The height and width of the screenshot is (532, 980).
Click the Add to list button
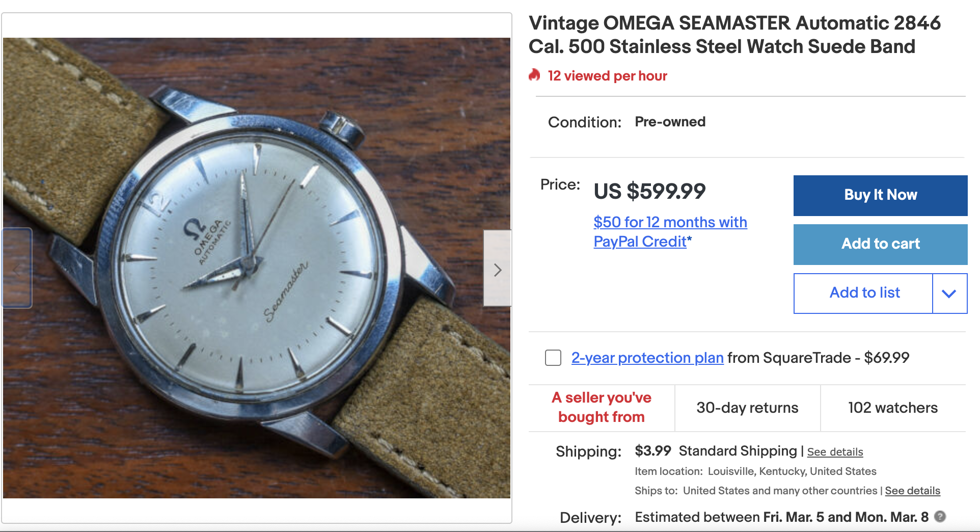(x=864, y=293)
